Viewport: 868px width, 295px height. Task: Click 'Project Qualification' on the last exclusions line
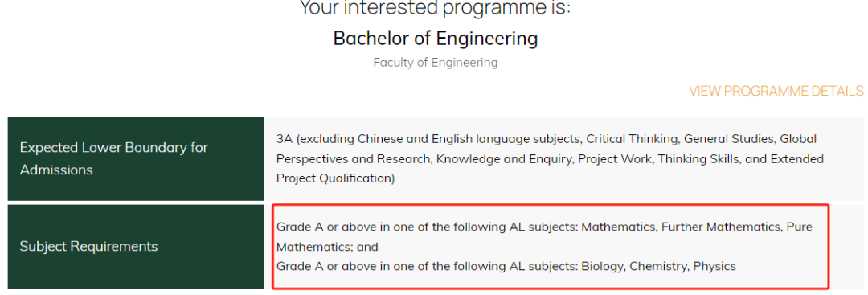pyautogui.click(x=334, y=179)
